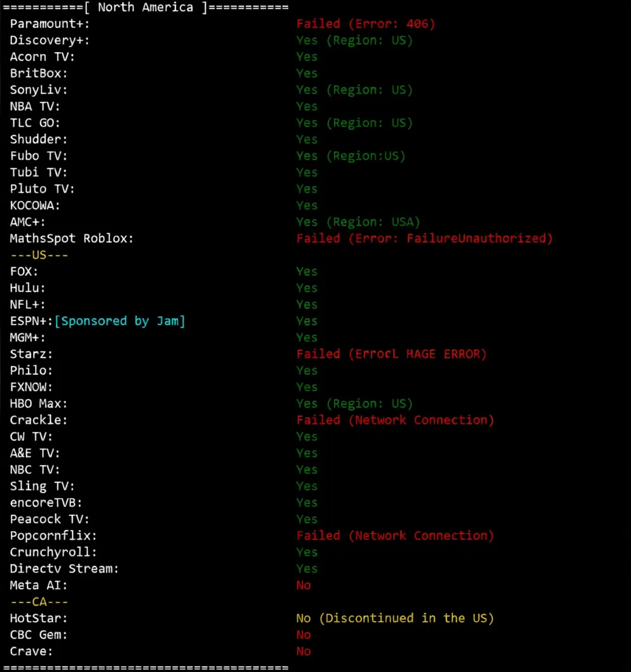Click the ESPN+ service label

click(31, 321)
